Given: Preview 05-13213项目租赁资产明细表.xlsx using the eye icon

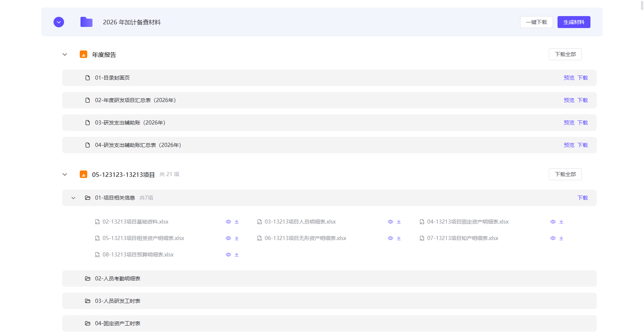Looking at the screenshot, I should click(228, 238).
